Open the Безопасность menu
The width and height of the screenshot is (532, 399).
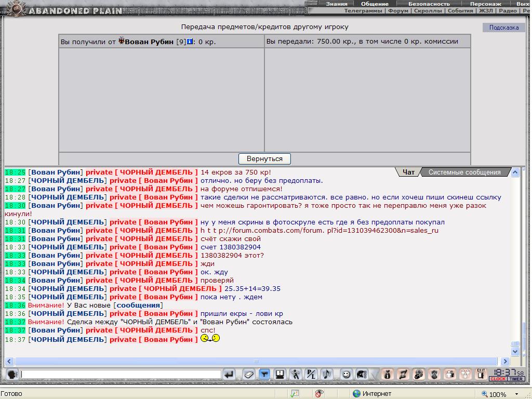429,4
